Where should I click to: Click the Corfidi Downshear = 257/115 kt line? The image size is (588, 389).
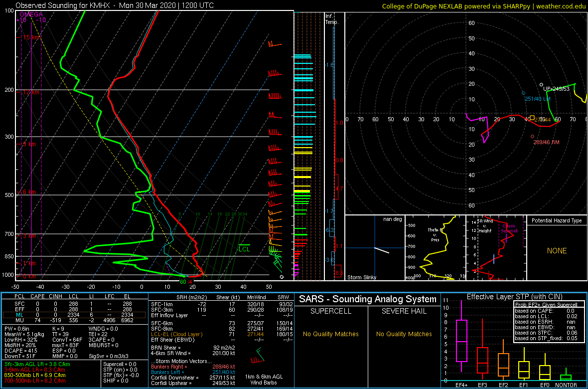pyautogui.click(x=193, y=378)
